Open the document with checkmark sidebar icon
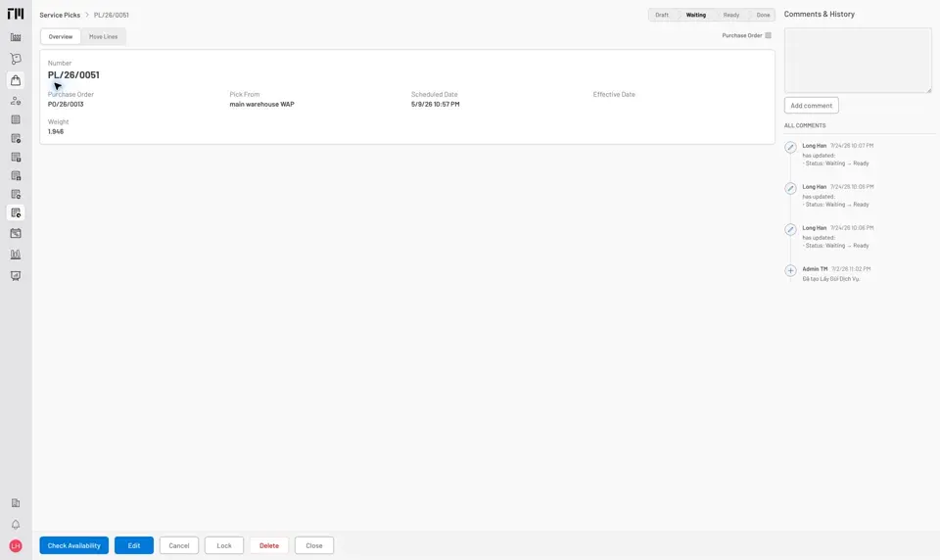Image resolution: width=940 pixels, height=560 pixels. coord(16,138)
